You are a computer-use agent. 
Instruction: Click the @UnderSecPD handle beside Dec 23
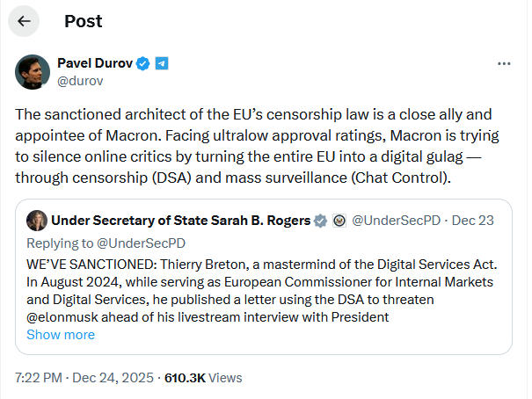coord(393,221)
